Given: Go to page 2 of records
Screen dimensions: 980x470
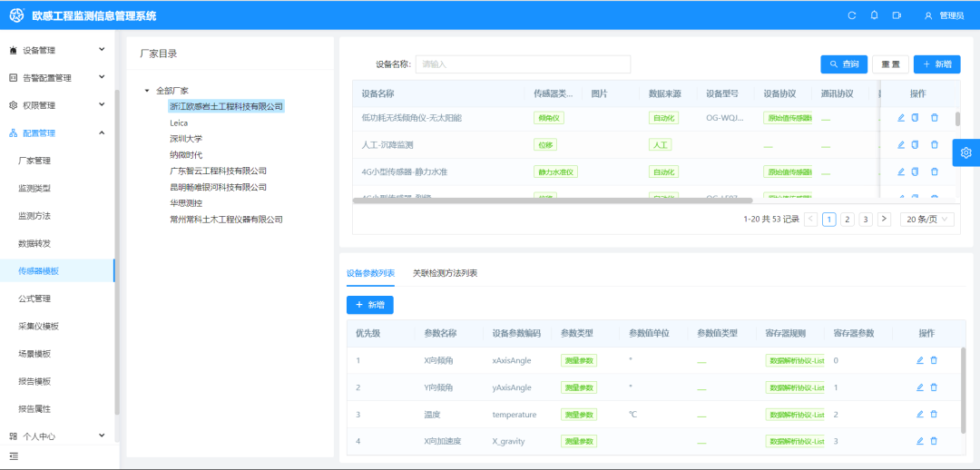Looking at the screenshot, I should coord(847,220).
